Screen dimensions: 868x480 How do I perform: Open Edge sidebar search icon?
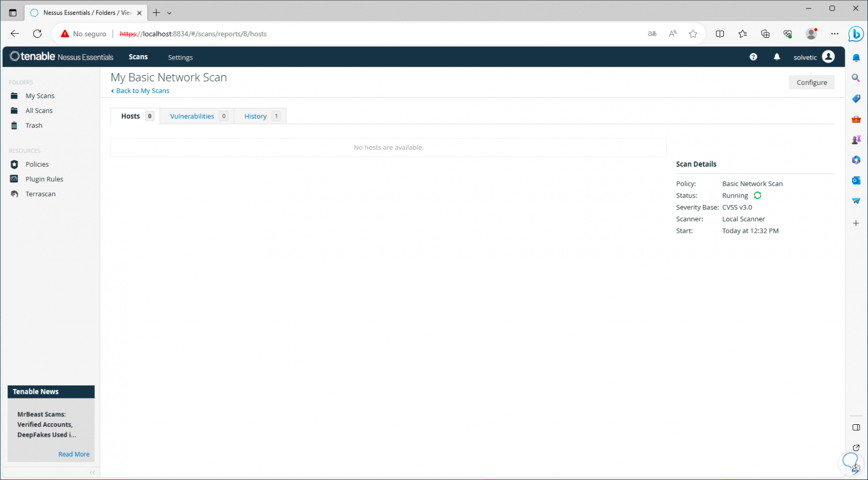point(856,78)
